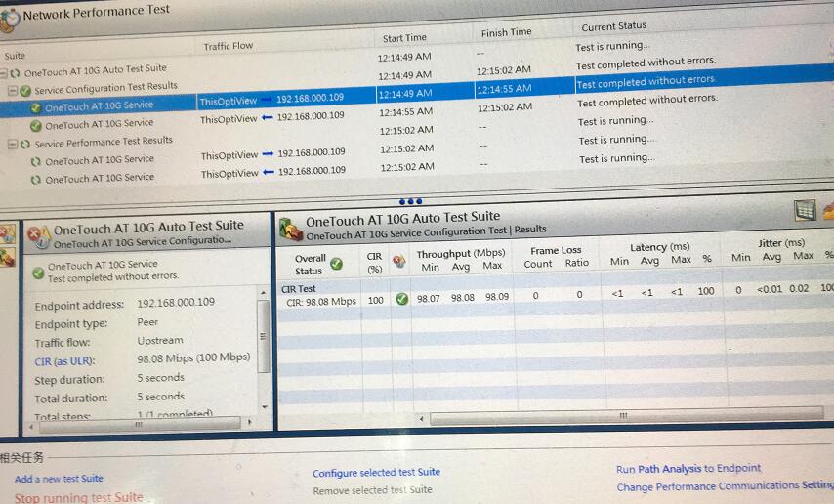Viewport: 834px width, 504px height.
Task: Click the icon column header beside CIR (%)
Action: pos(398,262)
